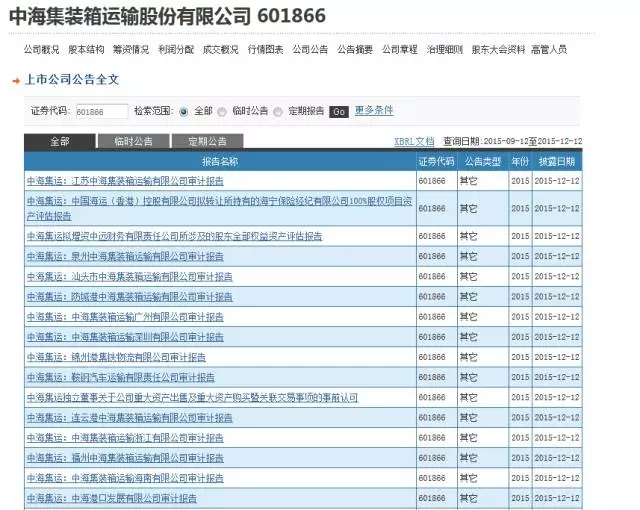Image resolution: width=640 pixels, height=510 pixels.
Task: Click the red arrow beside 上市公司公告全文
Action: coord(16,80)
